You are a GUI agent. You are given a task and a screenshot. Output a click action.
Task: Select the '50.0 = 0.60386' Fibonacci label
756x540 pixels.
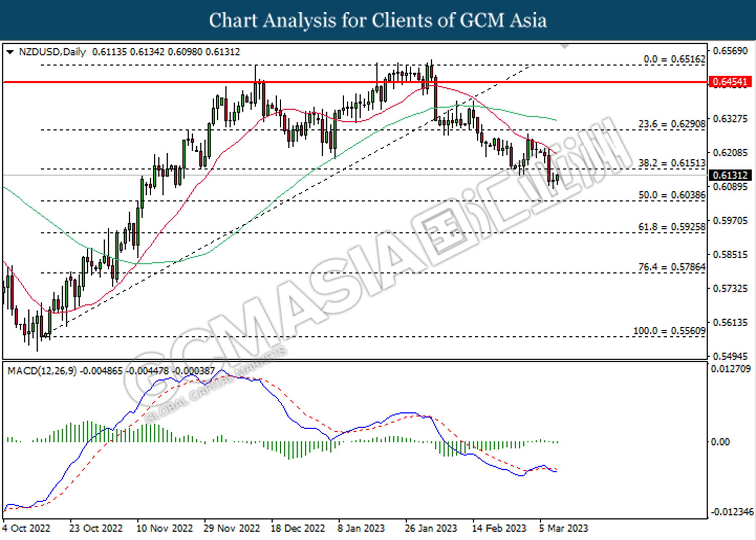click(x=672, y=195)
